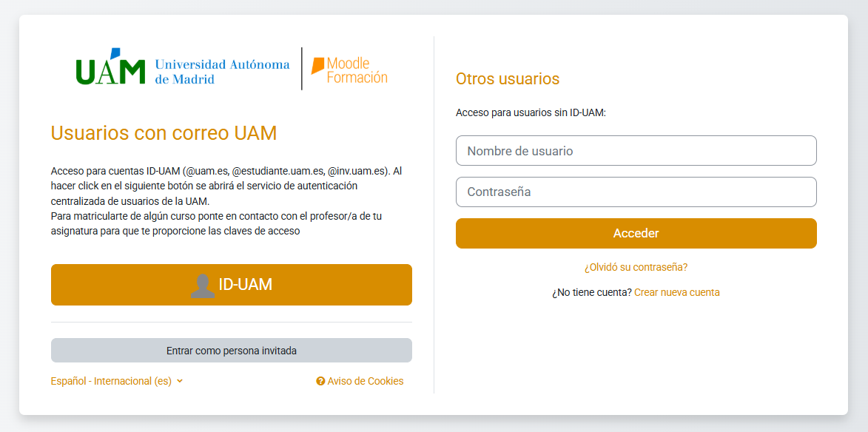Click the question mark icon beside Aviso de Cookies
This screenshot has width=868, height=432.
coord(320,381)
